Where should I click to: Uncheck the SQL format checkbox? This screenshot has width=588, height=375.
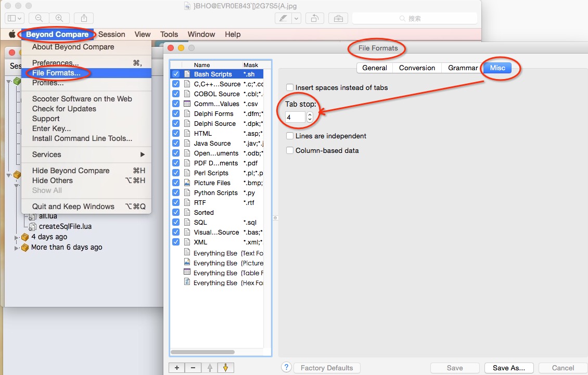point(175,222)
